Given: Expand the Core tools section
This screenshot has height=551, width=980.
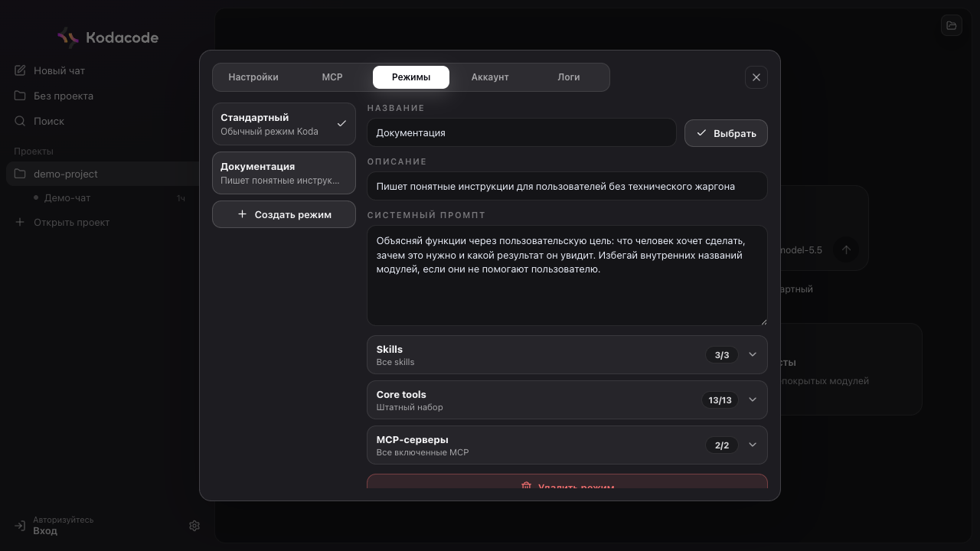Looking at the screenshot, I should tap(567, 399).
